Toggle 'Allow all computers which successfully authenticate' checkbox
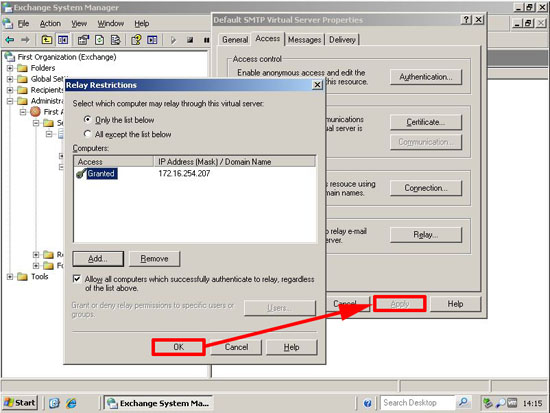Image resolution: width=550 pixels, height=413 pixels. pos(76,279)
